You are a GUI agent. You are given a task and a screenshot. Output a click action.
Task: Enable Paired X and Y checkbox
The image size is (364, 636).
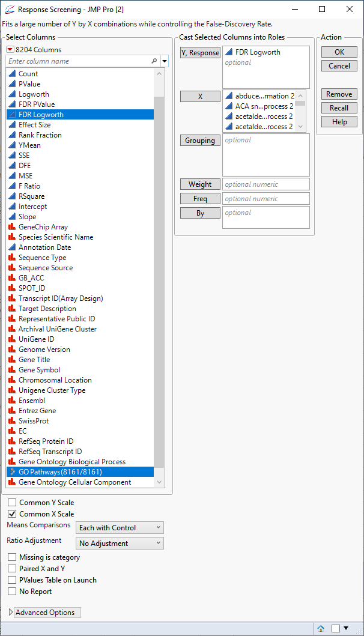tap(12, 569)
